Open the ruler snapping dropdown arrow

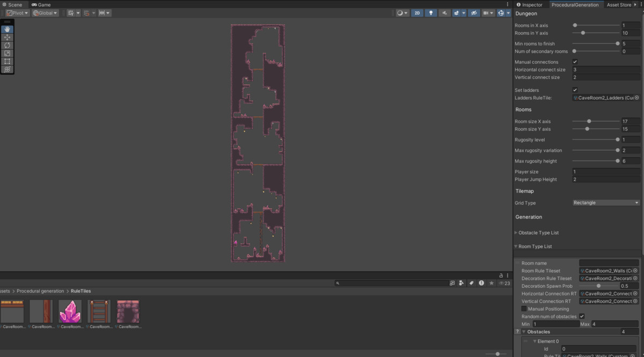tap(108, 13)
